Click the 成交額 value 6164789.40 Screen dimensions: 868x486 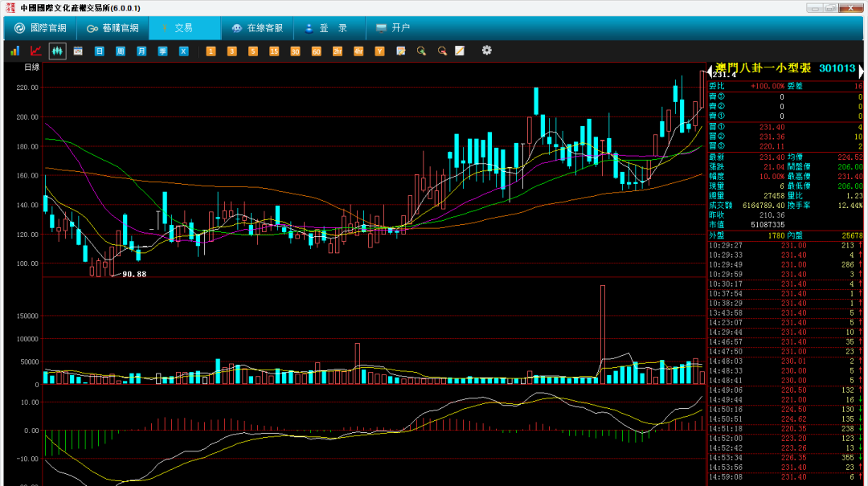(764, 206)
